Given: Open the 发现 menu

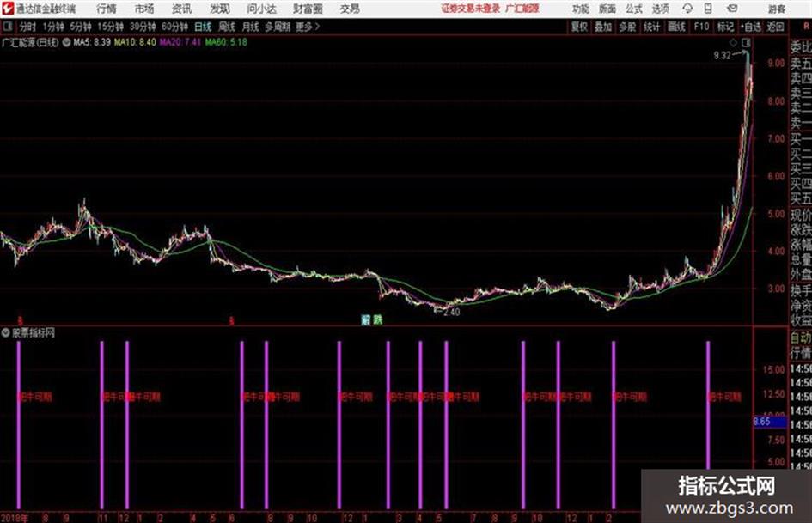Looking at the screenshot, I should 220,9.
